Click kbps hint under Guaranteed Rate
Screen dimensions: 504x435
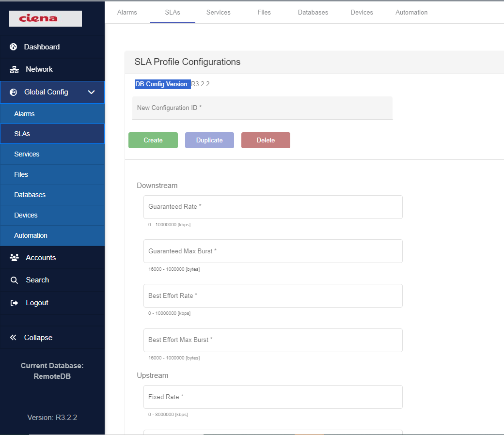click(170, 225)
